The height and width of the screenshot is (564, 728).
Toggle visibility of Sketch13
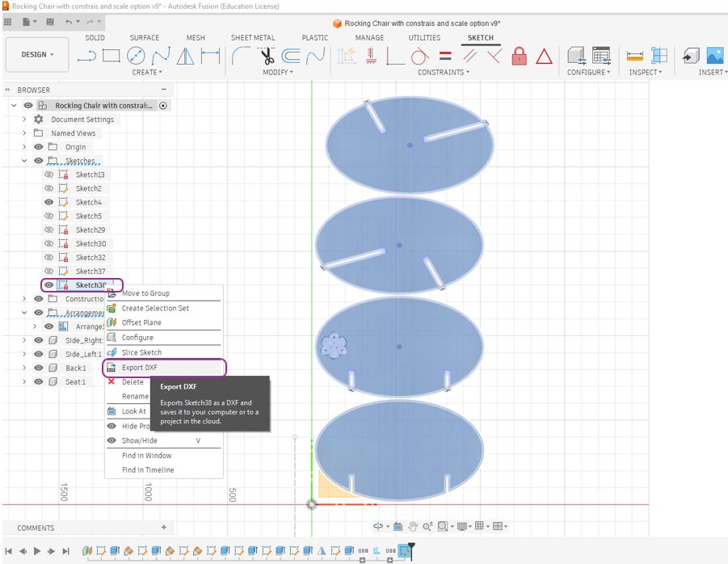point(48,175)
